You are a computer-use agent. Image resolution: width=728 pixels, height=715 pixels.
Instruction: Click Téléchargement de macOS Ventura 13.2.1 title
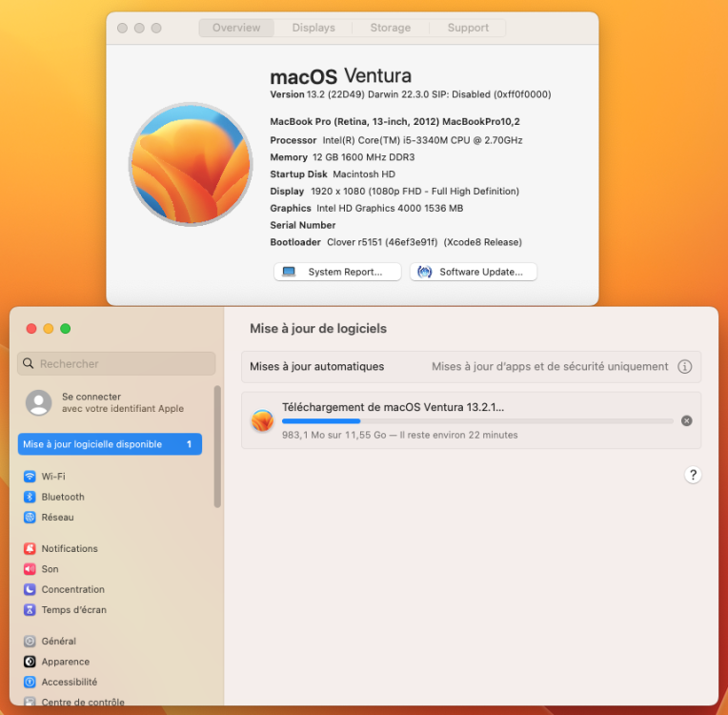pos(393,407)
